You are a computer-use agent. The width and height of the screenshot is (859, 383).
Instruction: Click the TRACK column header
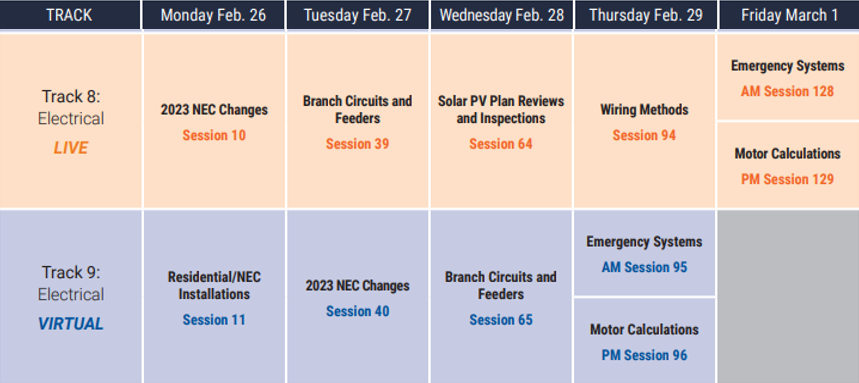click(70, 15)
